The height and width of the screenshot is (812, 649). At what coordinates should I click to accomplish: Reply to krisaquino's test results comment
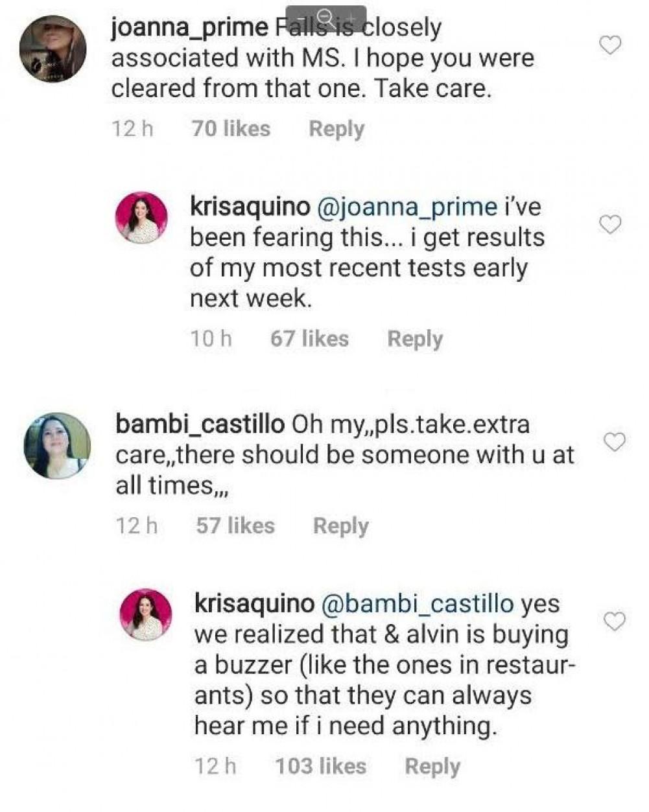click(414, 339)
